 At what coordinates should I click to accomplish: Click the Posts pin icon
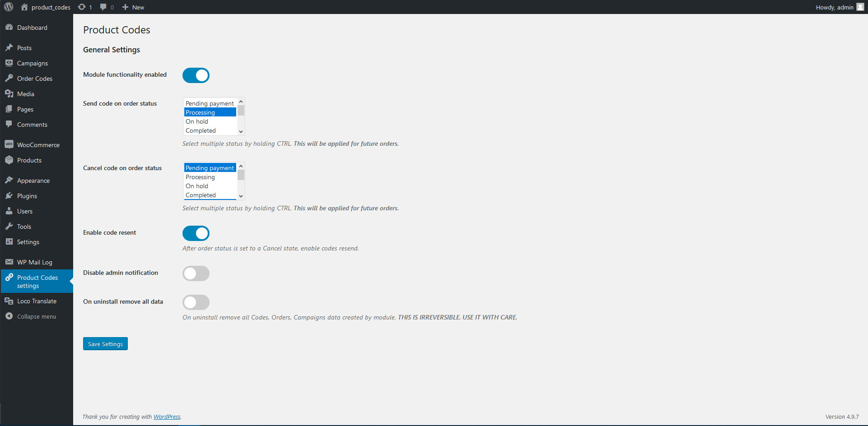(x=9, y=47)
